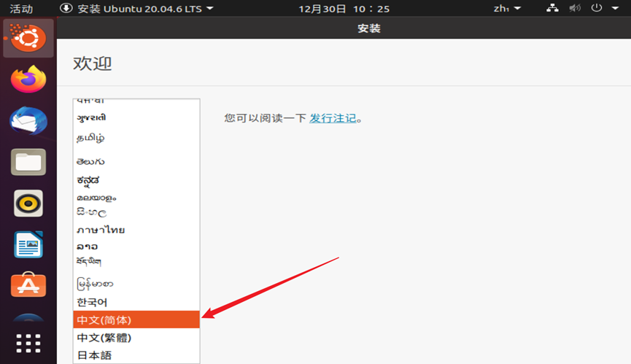The height and width of the screenshot is (364, 631).
Task: Select Burmese မြန်မာစာ language entry
Action: [136, 284]
